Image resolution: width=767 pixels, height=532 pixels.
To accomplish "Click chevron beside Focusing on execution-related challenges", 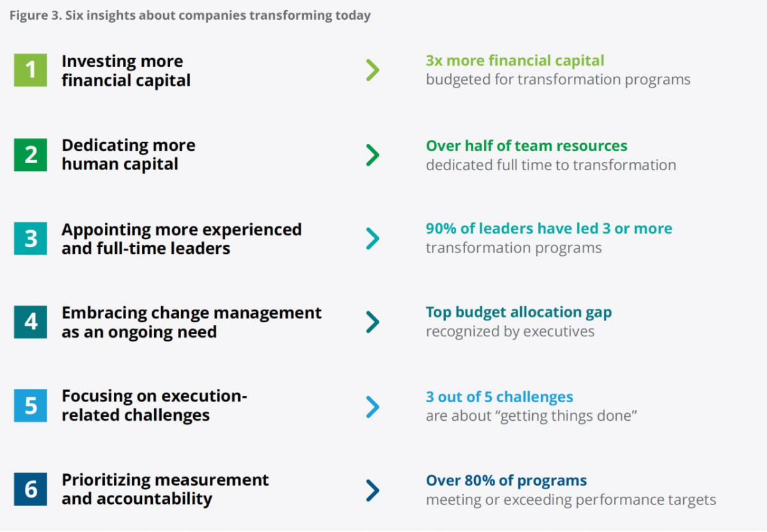I will coord(373,407).
